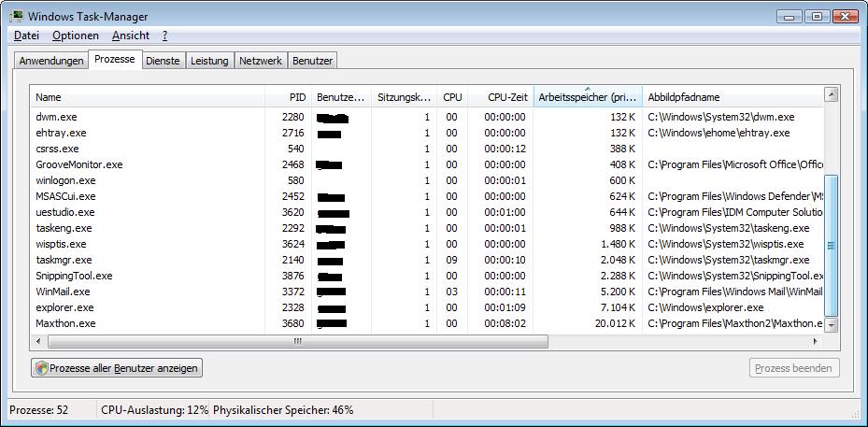Open the Ansicht menu
868x427 pixels.
(131, 36)
